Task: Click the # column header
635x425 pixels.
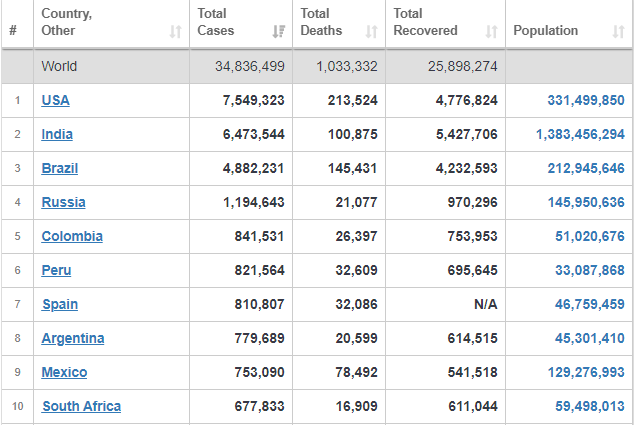Action: click(x=13, y=30)
